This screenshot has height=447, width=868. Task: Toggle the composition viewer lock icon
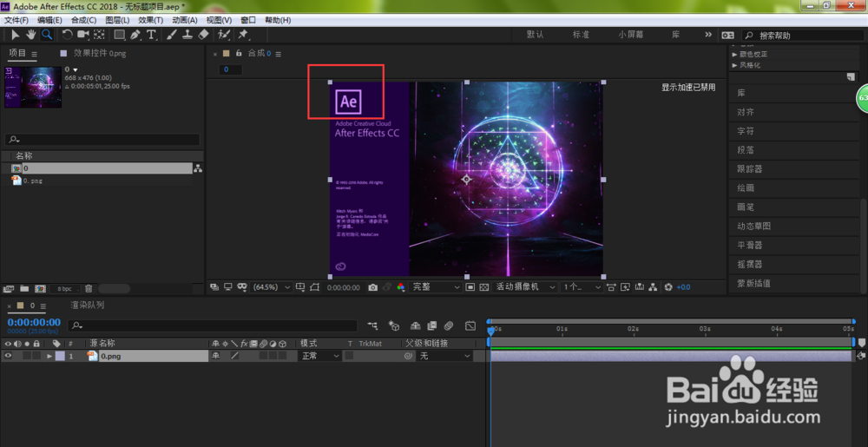click(239, 54)
